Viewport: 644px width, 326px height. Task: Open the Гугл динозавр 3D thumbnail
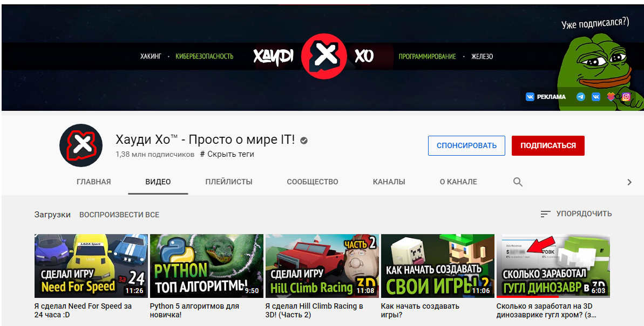pos(553,266)
